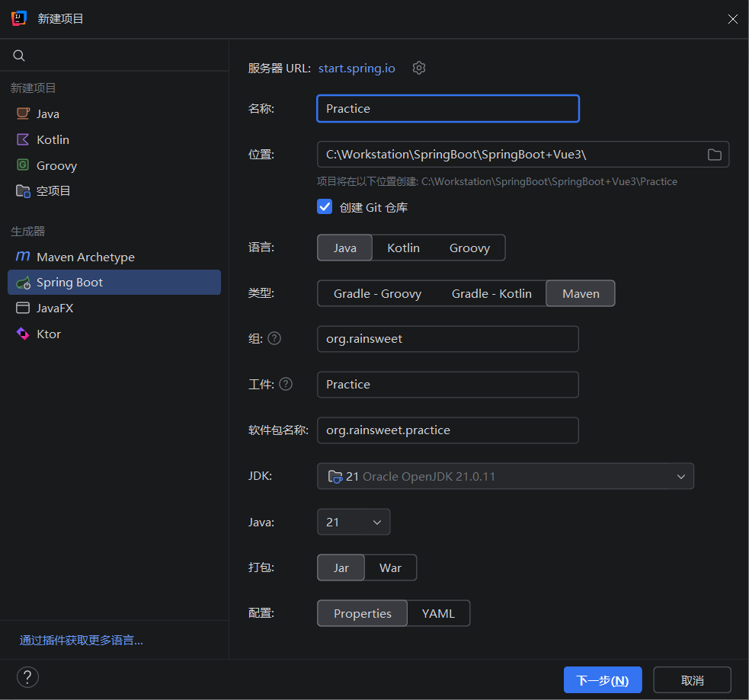Select Kotlin project type in sidebar

coord(114,139)
